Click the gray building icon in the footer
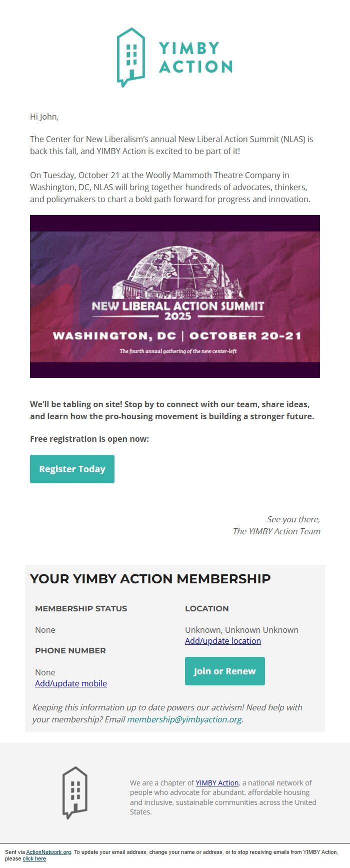350x868 pixels. click(x=75, y=793)
